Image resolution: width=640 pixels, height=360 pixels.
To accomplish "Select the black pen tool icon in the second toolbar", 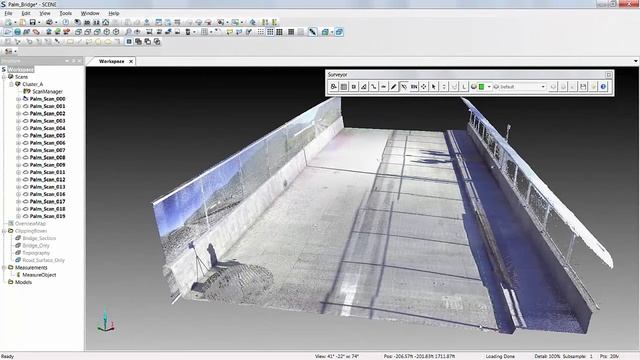I will pos(313,32).
